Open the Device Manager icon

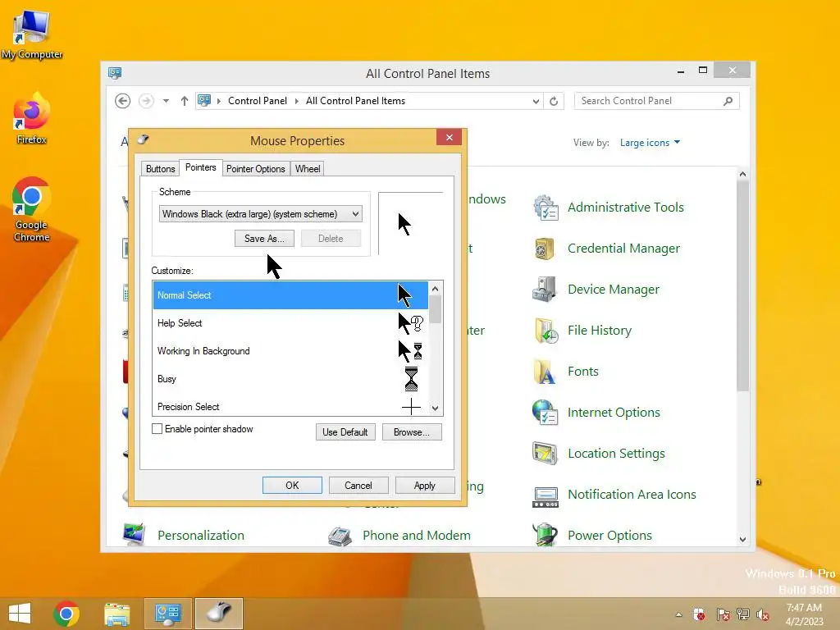tap(546, 290)
